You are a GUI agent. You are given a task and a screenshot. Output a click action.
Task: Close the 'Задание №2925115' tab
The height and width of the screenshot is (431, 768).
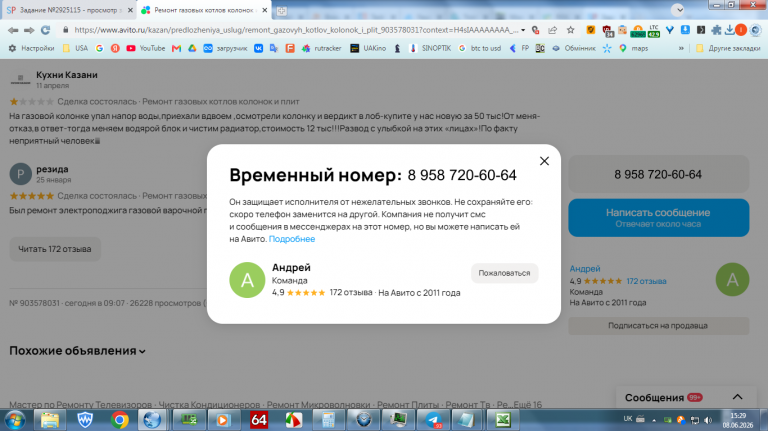tap(130, 10)
